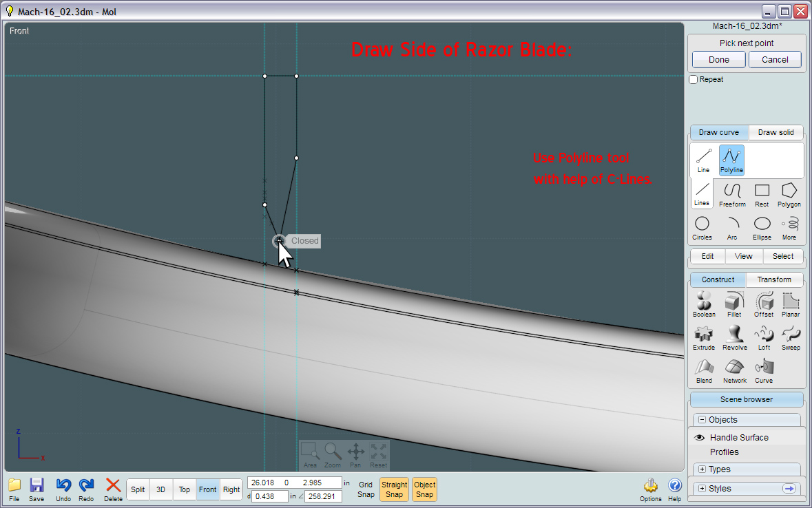Viewport: 812px width, 508px height.
Task: Select the Polyline tool
Action: click(x=731, y=160)
